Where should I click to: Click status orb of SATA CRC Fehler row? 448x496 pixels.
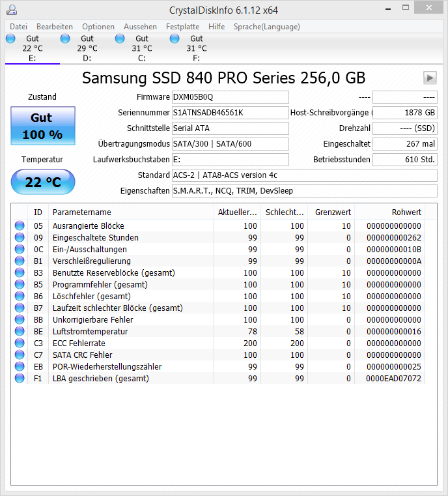20,355
